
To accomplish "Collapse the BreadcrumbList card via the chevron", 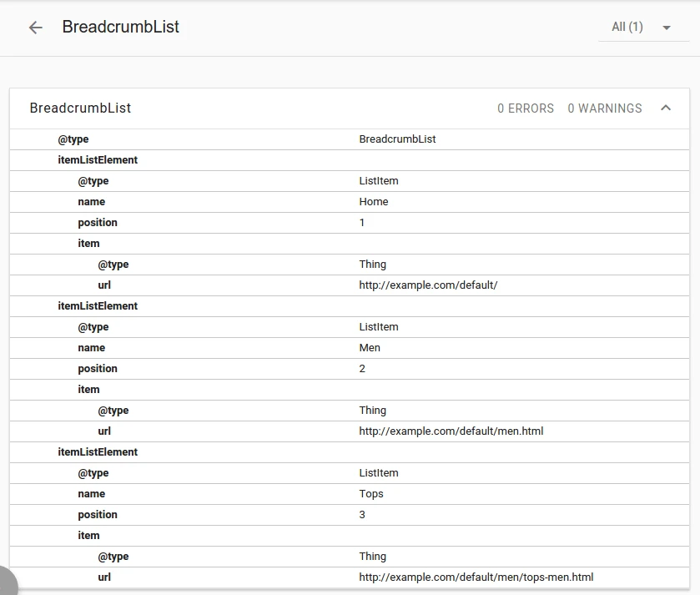I will pyautogui.click(x=665, y=108).
